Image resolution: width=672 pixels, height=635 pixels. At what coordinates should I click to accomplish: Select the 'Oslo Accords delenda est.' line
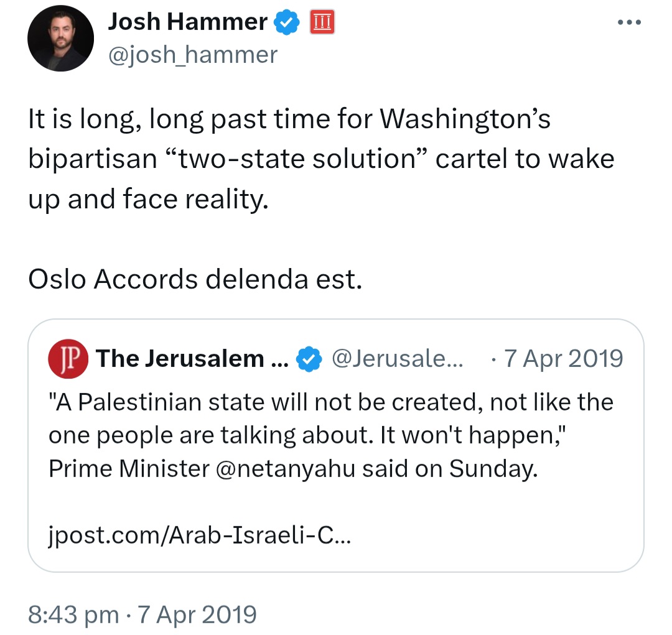(x=195, y=279)
